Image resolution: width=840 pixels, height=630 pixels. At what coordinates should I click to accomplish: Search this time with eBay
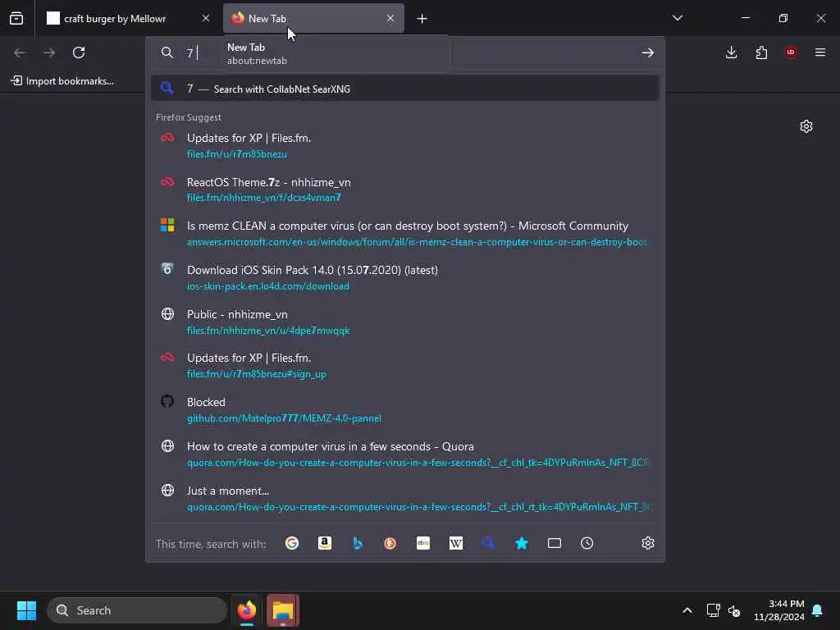click(x=423, y=543)
